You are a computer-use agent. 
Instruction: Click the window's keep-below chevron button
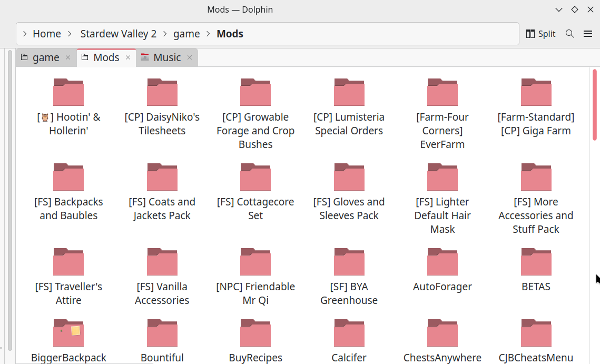point(559,9)
